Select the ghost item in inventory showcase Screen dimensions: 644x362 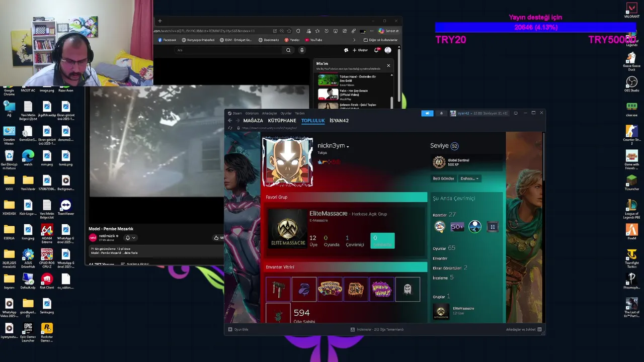[x=408, y=289]
